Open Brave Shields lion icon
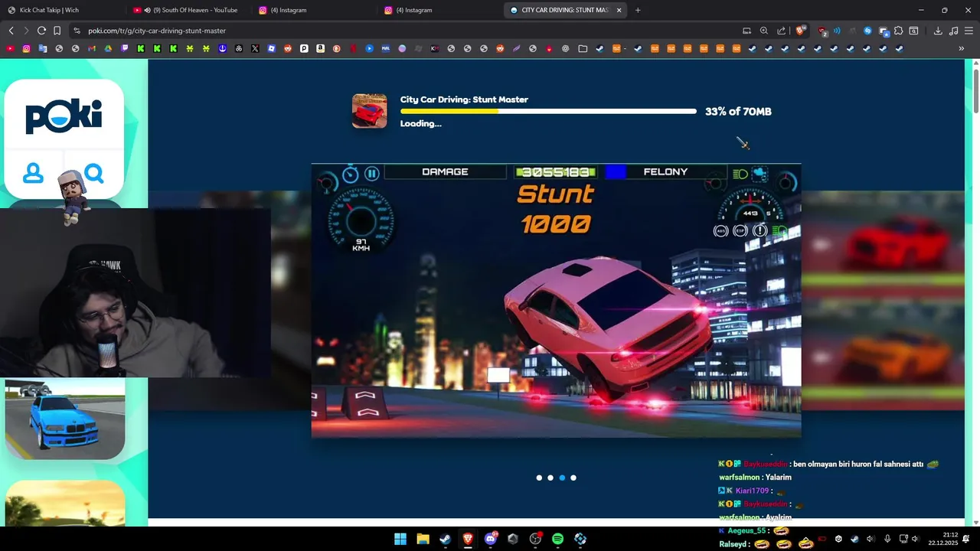This screenshot has height=551, width=980. pyautogui.click(x=801, y=31)
